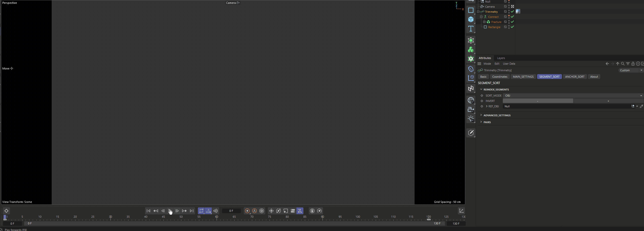
Task: Select the Connect object
Action: (493, 17)
